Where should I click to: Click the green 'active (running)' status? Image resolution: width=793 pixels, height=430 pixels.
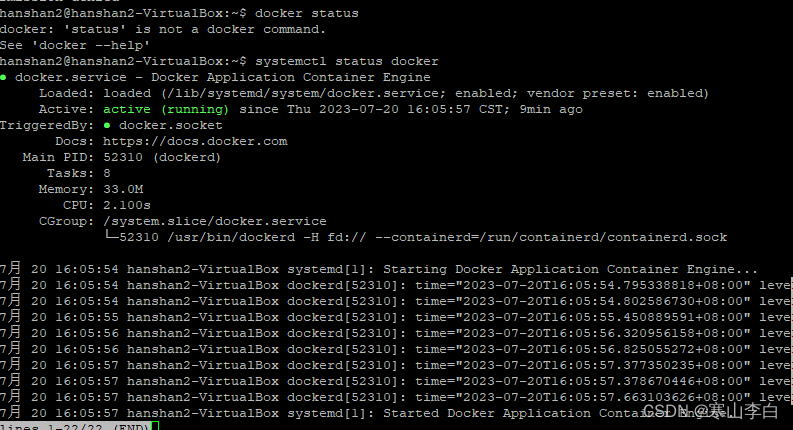coord(166,109)
